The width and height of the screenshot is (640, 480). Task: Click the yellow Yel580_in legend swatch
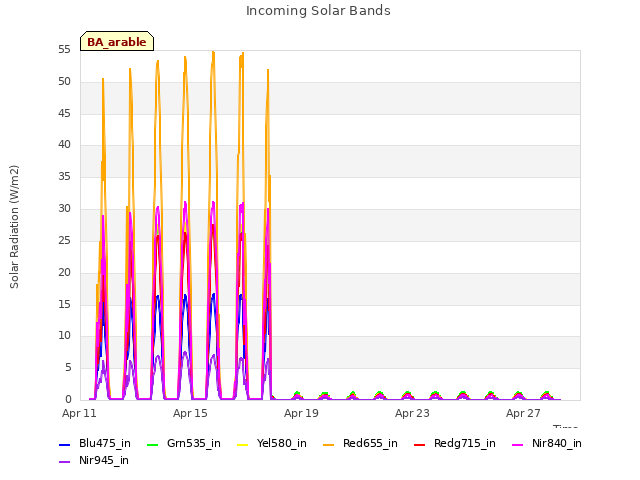click(242, 444)
